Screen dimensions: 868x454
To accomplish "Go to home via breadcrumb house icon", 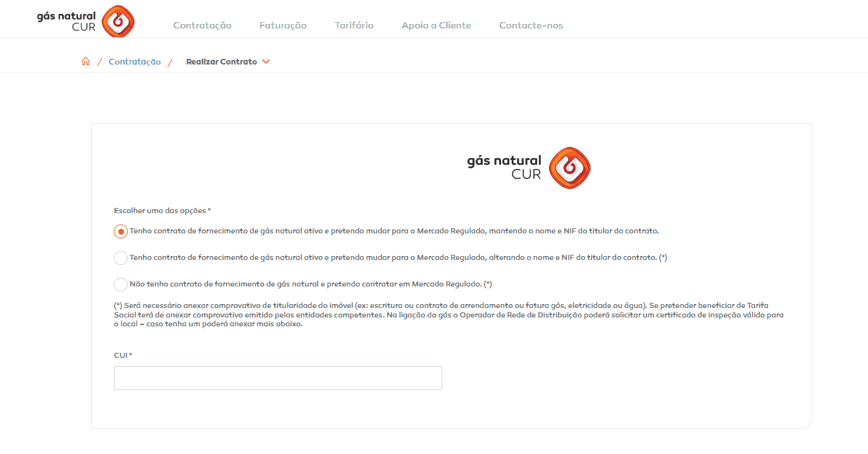I will point(85,61).
